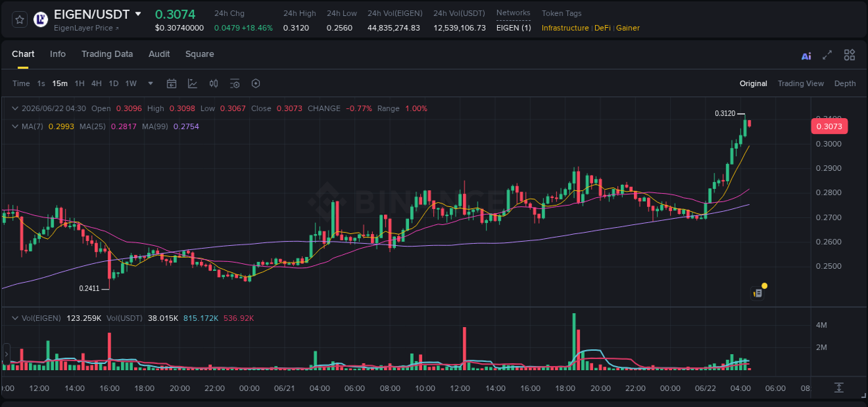
Task: Select the 1H interval
Action: tap(80, 83)
